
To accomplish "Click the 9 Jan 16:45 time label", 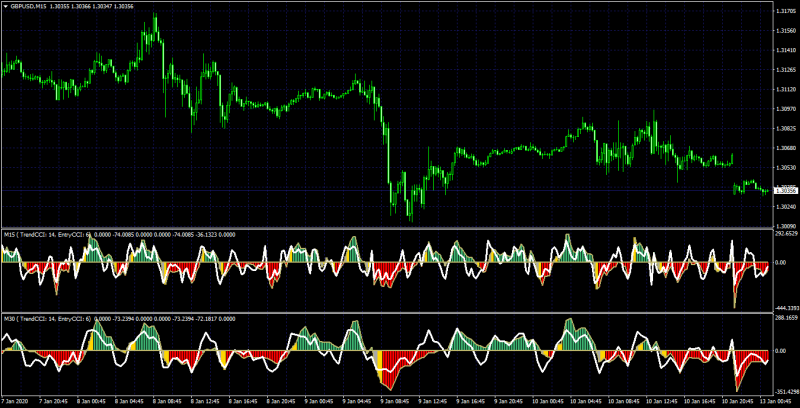I will click(x=469, y=402).
